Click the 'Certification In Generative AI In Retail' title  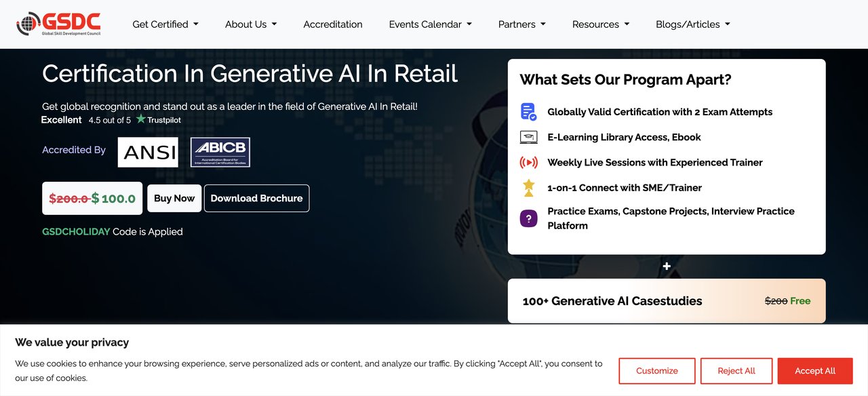click(x=250, y=73)
